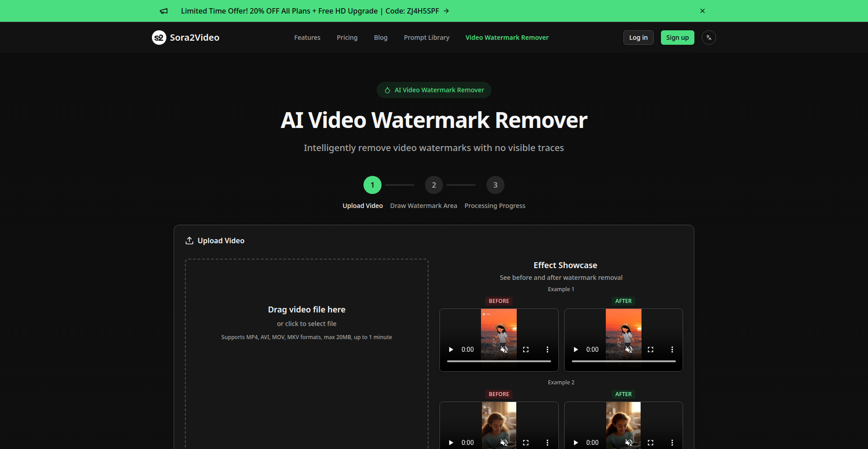Select step 2 circle
868x449 pixels.
[x=434, y=185]
